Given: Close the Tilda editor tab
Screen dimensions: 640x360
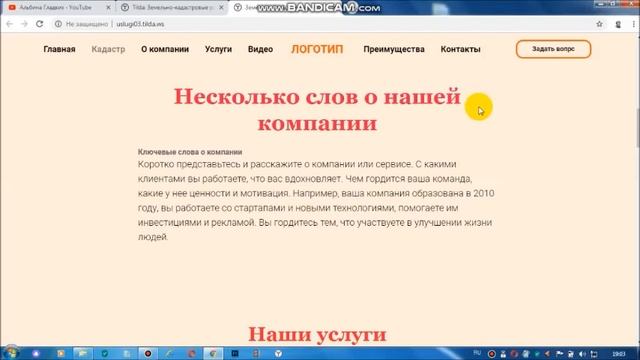Looking at the screenshot, I should [x=221, y=7].
